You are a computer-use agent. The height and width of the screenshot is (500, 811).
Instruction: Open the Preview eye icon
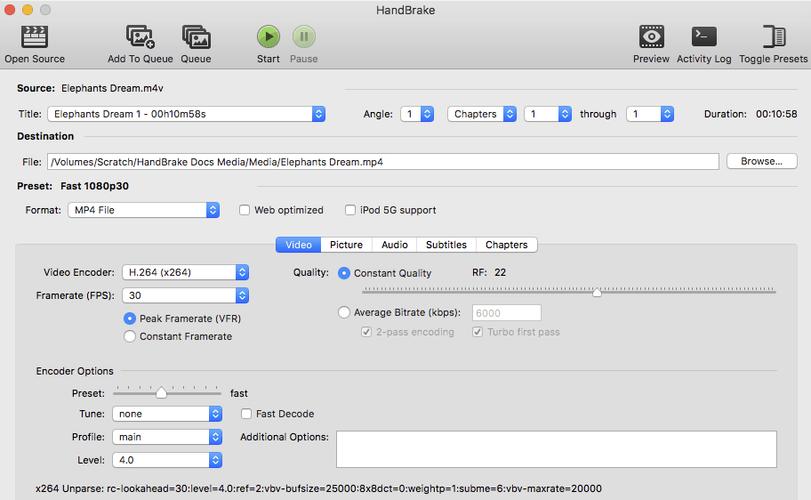(651, 37)
